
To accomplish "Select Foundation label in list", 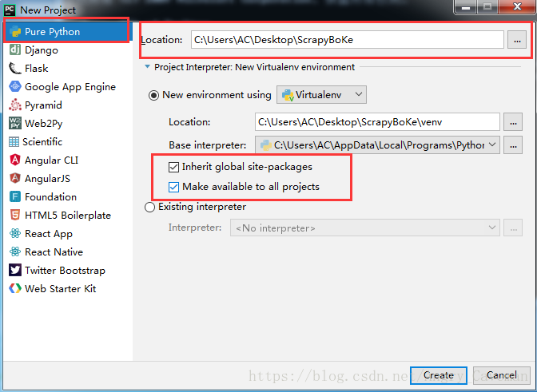I will pyautogui.click(x=50, y=196).
